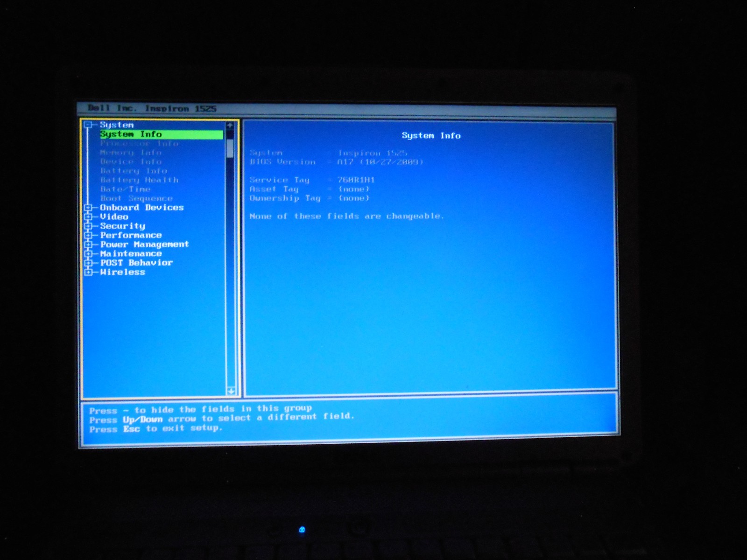Click the Ownership Tag field label

[285, 198]
